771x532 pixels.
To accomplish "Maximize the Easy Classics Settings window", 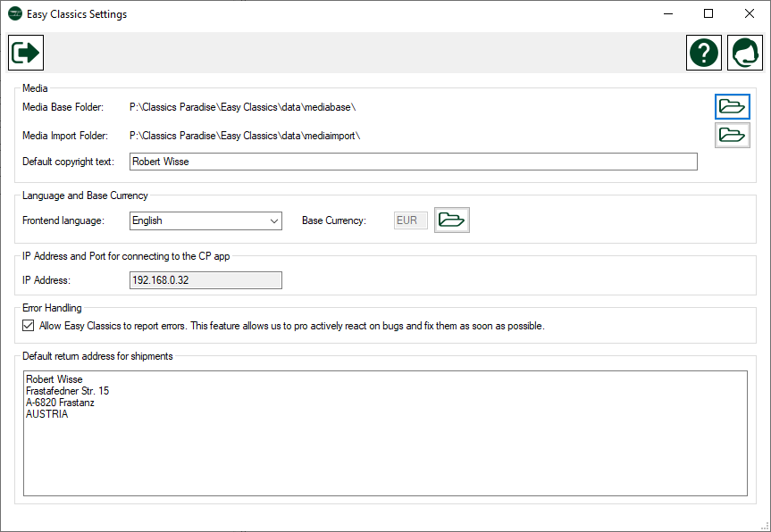I will coord(708,13).
